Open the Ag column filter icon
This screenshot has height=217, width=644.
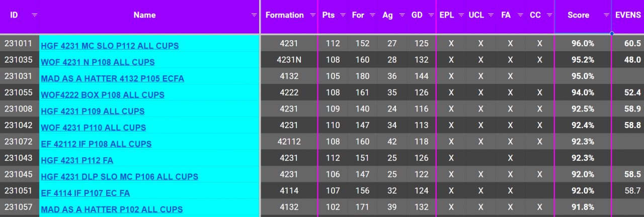click(x=401, y=15)
